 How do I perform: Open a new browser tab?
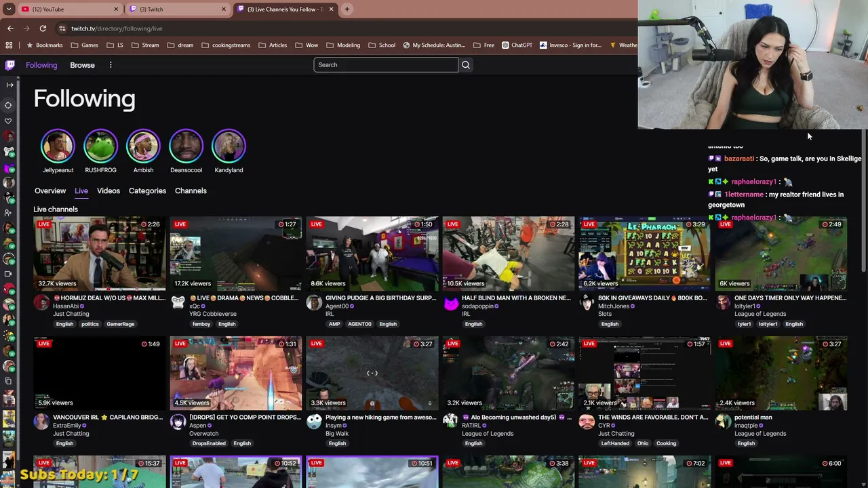347,9
